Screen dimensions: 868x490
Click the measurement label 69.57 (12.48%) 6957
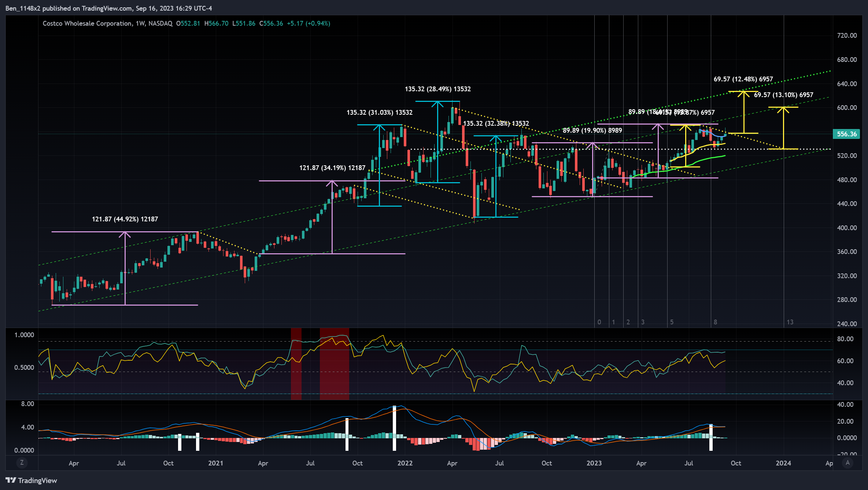[743, 79]
